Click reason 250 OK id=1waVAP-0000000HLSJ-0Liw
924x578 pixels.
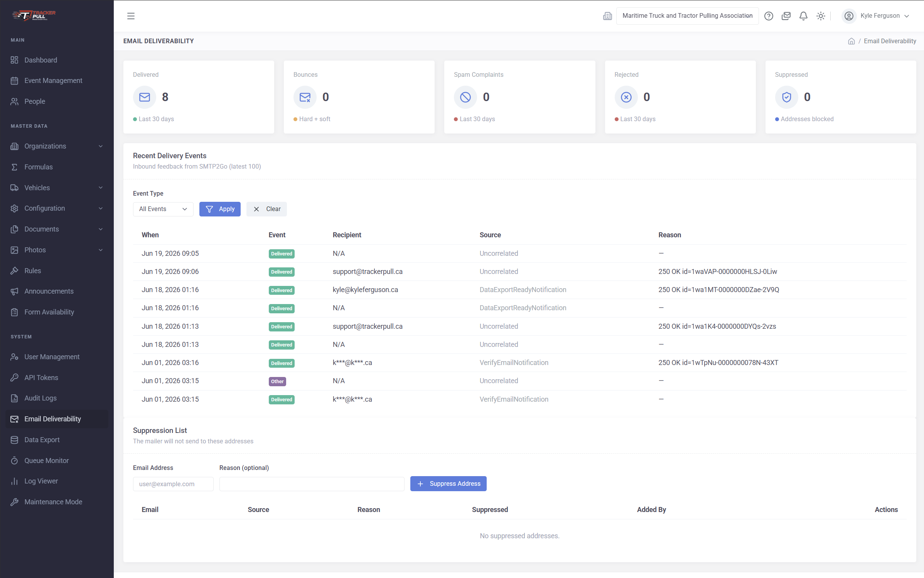coord(718,272)
